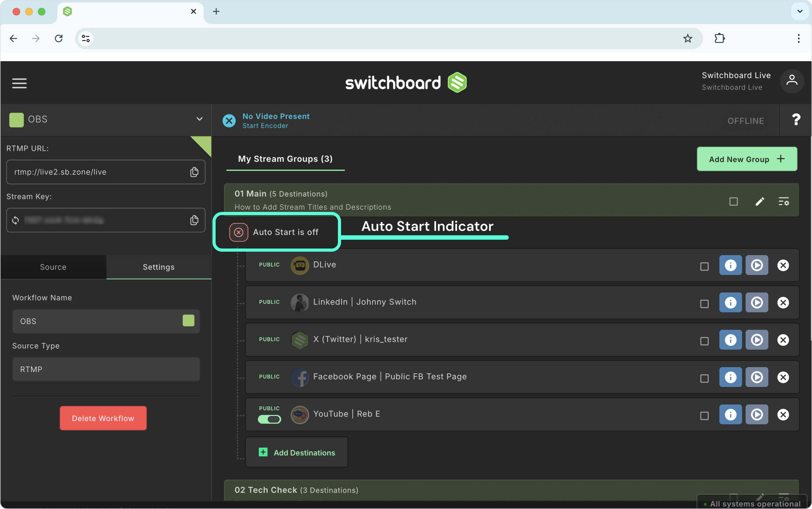812x509 pixels.
Task: Open the browser tab search chevron
Action: (x=800, y=11)
